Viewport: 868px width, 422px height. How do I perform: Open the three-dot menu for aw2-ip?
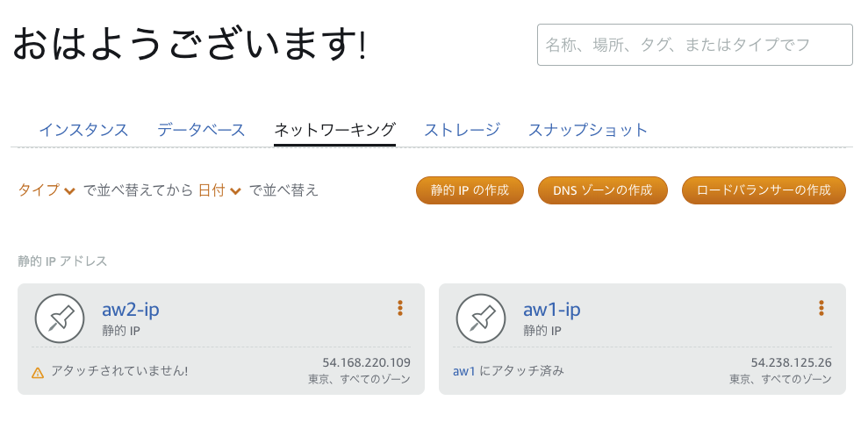400,308
